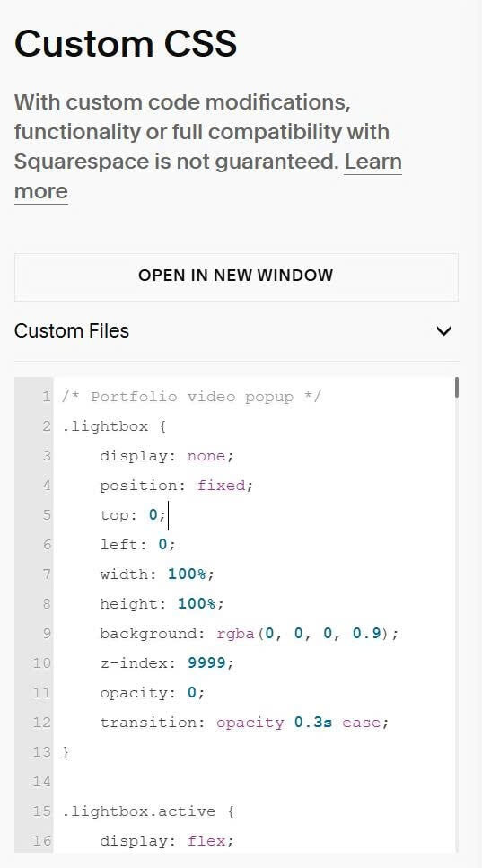Screen dimensions: 482x868
Task: Click the height: 100% declaration
Action: [162, 604]
